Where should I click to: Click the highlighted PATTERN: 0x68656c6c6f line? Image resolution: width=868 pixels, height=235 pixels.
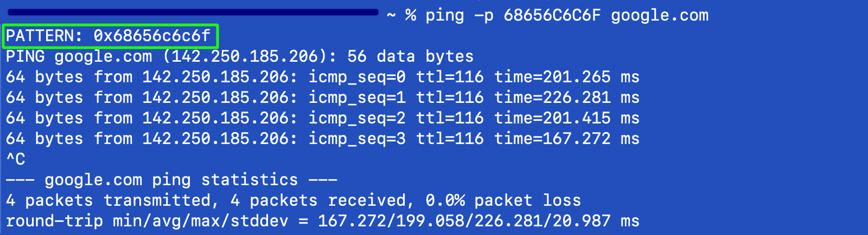(x=108, y=36)
